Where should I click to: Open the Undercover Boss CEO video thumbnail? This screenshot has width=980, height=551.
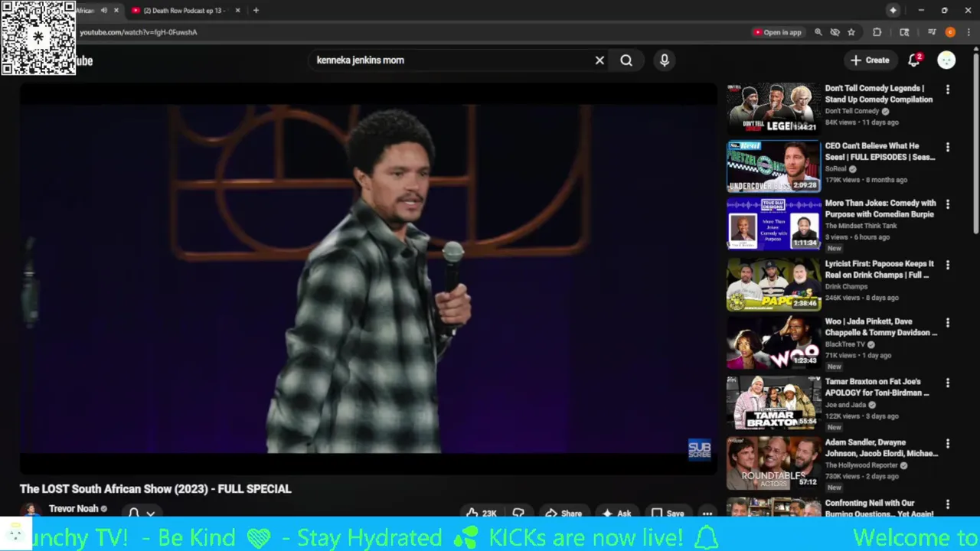(773, 166)
